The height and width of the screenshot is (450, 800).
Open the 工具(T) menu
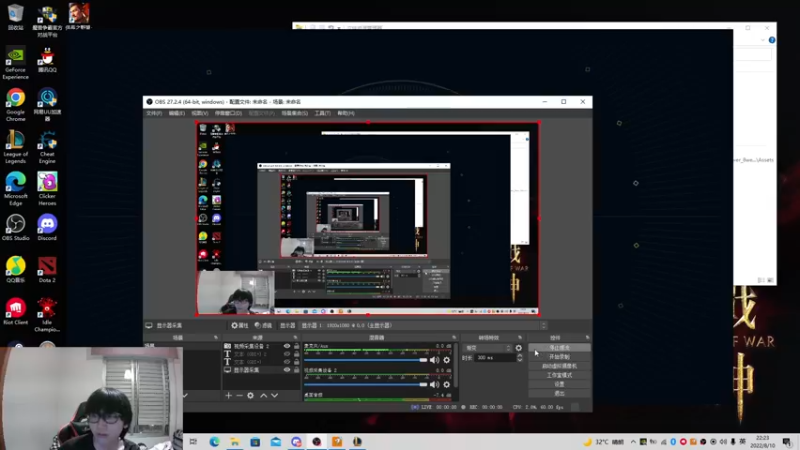click(322, 113)
